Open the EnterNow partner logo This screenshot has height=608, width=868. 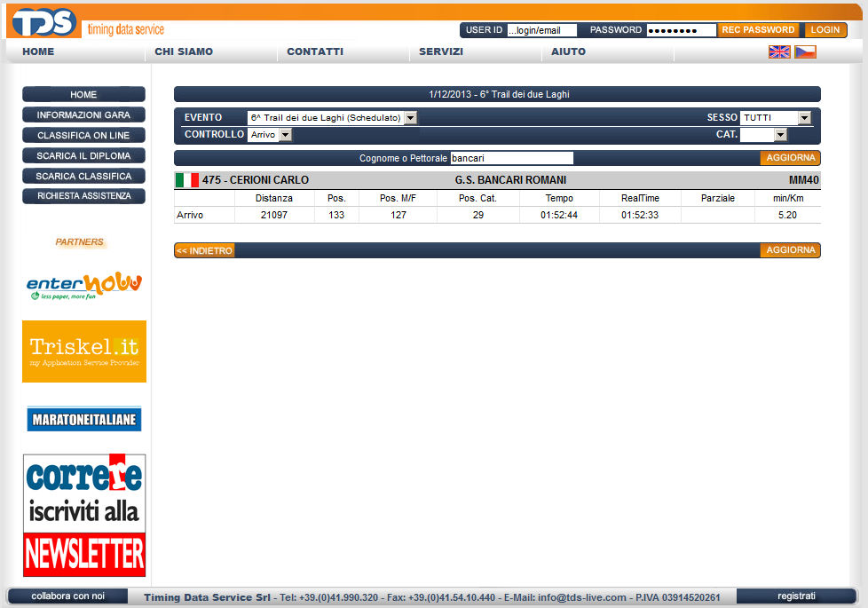(84, 286)
